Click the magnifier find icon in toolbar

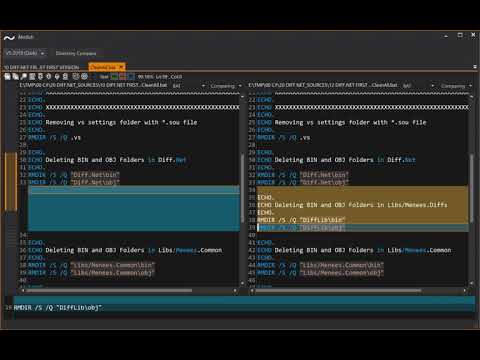pyautogui.click(x=24, y=77)
